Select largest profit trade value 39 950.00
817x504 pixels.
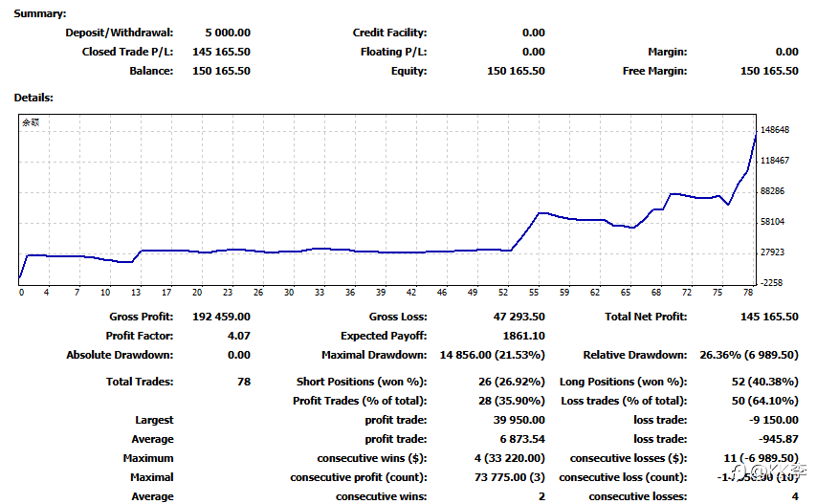[x=519, y=420]
